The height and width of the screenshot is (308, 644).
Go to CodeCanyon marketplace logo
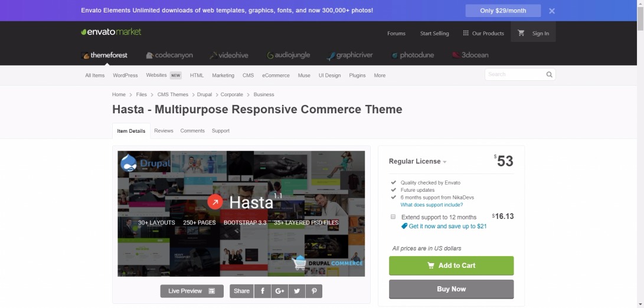(x=169, y=55)
